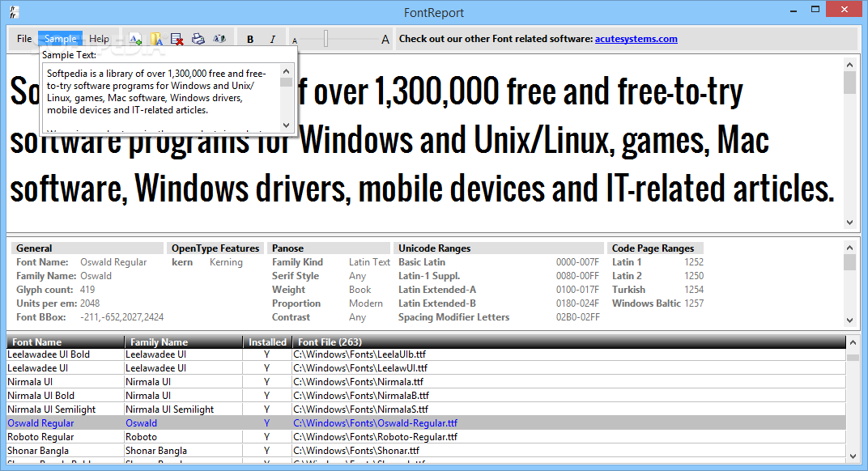Viewport: 868px width, 471px height.
Task: Sort by the Installed column header
Action: pos(267,342)
